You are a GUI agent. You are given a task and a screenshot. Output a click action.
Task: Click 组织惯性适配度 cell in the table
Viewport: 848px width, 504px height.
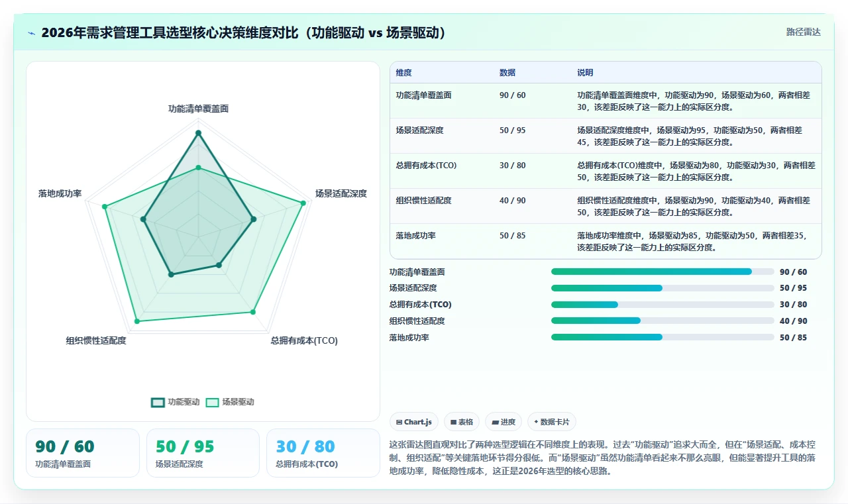[x=424, y=201]
